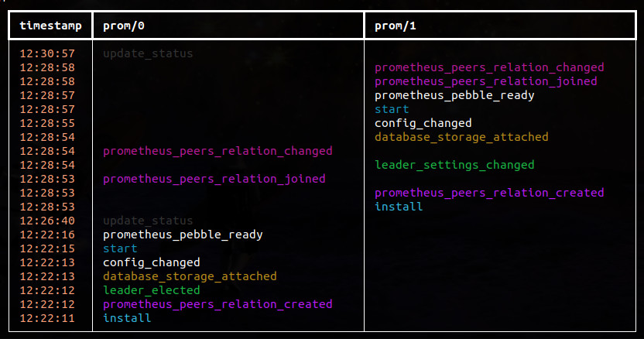Screen dimensions: 644x339
Task: Click database_storage_attached in prom/1 column
Action: 461,137
